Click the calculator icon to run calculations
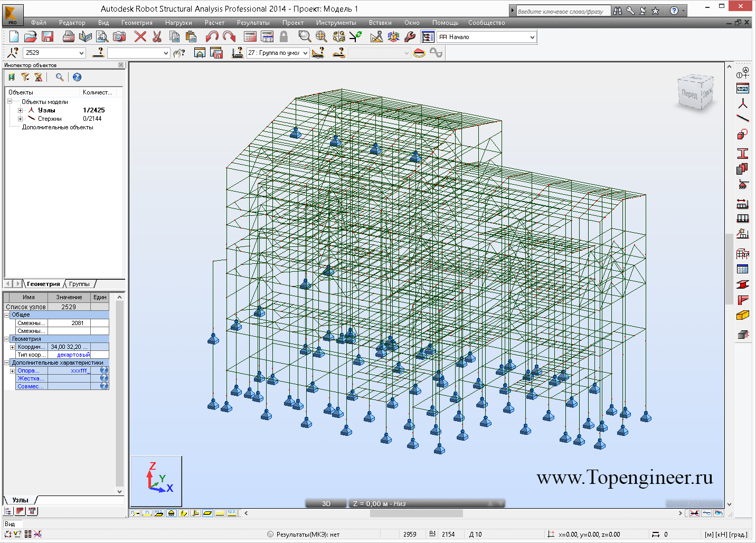Screen dimensions: 756x543 click(250, 36)
